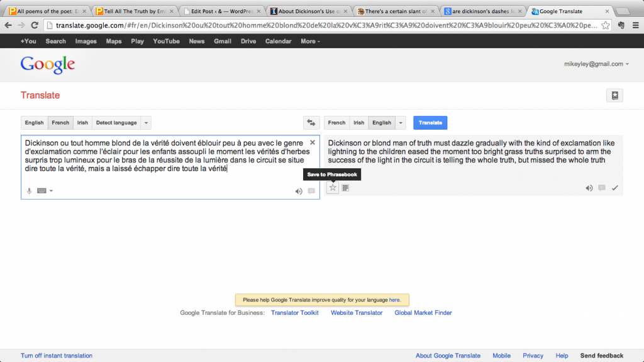This screenshot has width=644, height=362.
Task: Open Mobile footer link
Action: click(x=501, y=356)
